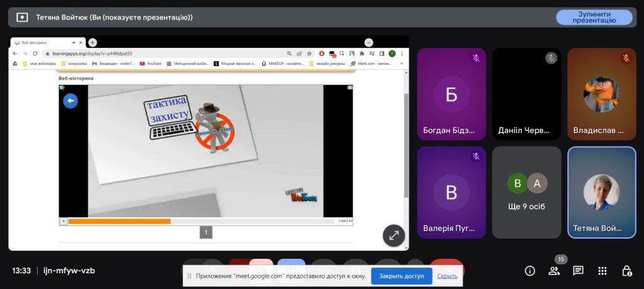Select the Веб-вікторина browser tab
Viewport: 644px width, 289px height.
click(44, 42)
